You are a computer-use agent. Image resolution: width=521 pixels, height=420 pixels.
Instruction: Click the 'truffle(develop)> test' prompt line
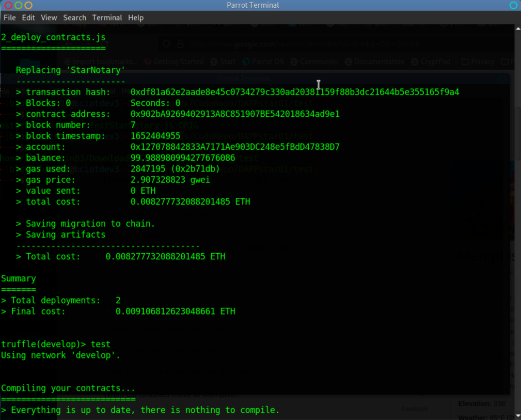(x=56, y=344)
